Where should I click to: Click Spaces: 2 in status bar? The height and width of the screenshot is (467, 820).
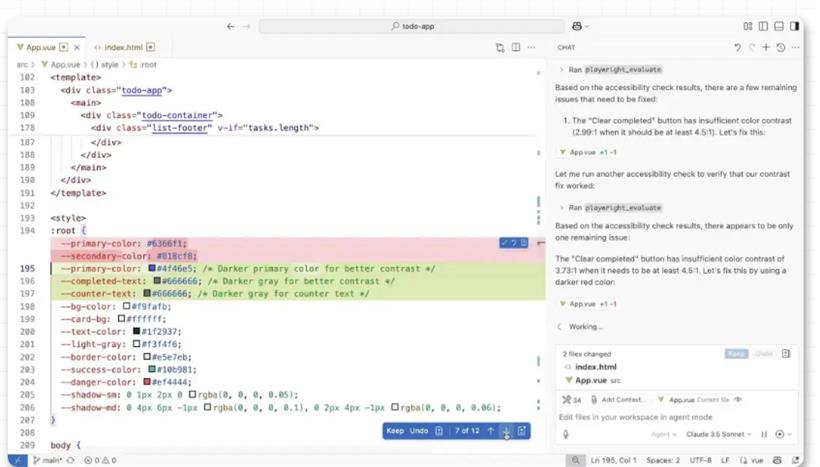(663, 460)
